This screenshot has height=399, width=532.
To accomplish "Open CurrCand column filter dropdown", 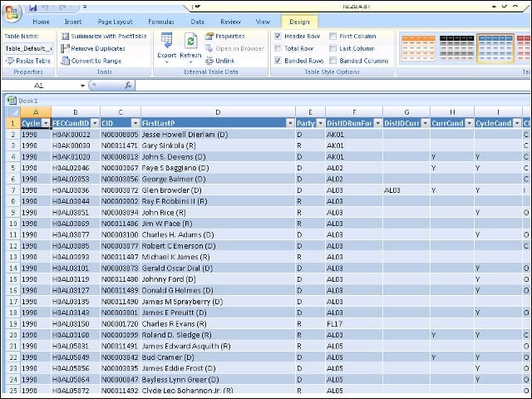I will [469, 123].
